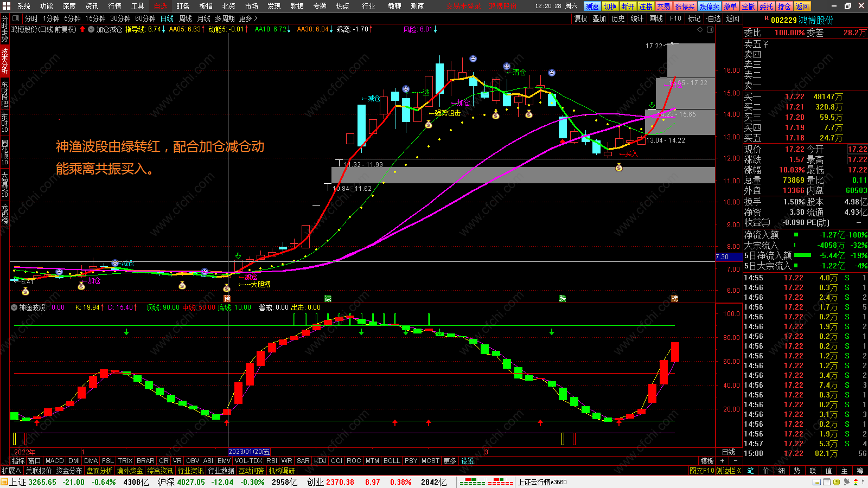
Task: Switch to the 60分钟 period
Action: tap(145, 18)
